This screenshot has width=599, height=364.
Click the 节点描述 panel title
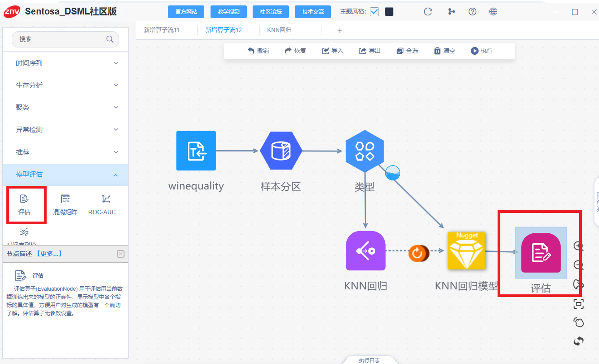pos(19,254)
